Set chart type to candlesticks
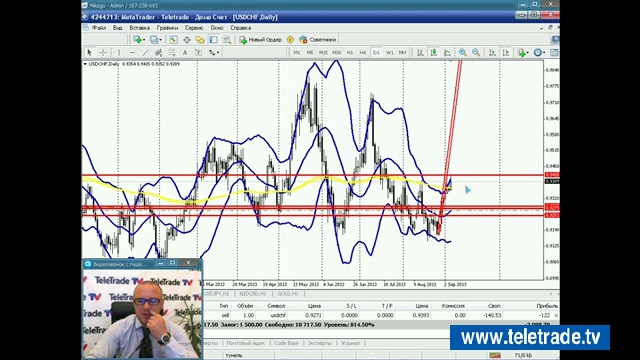Image resolution: width=640 pixels, height=360 pixels. [433, 52]
